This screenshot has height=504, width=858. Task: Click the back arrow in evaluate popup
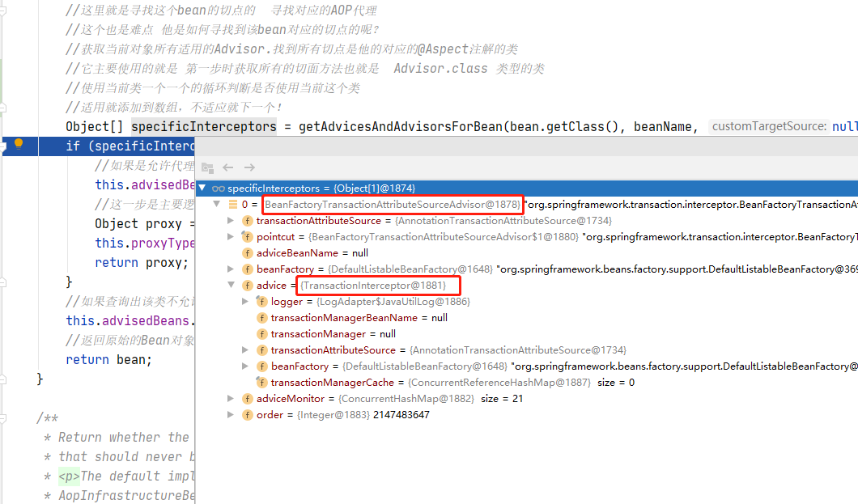pos(228,167)
